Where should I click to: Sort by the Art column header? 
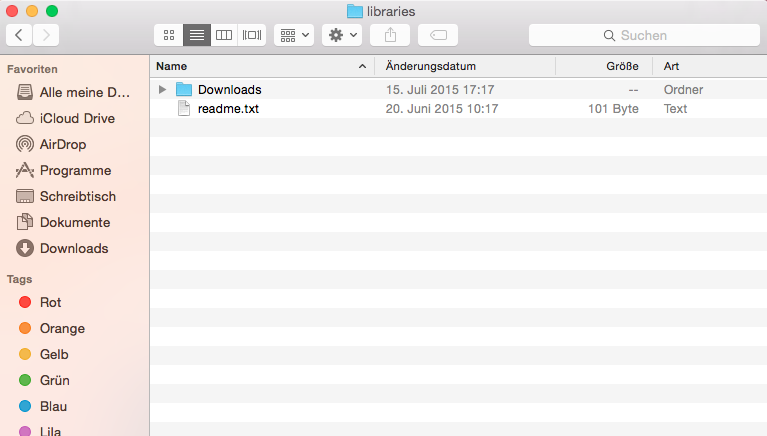[x=710, y=66]
